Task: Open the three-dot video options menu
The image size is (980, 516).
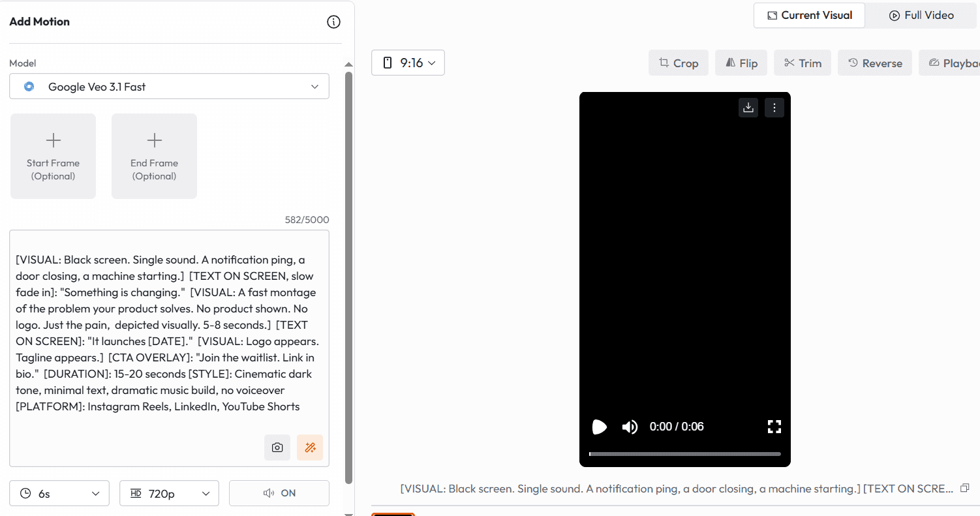Action: [x=774, y=108]
